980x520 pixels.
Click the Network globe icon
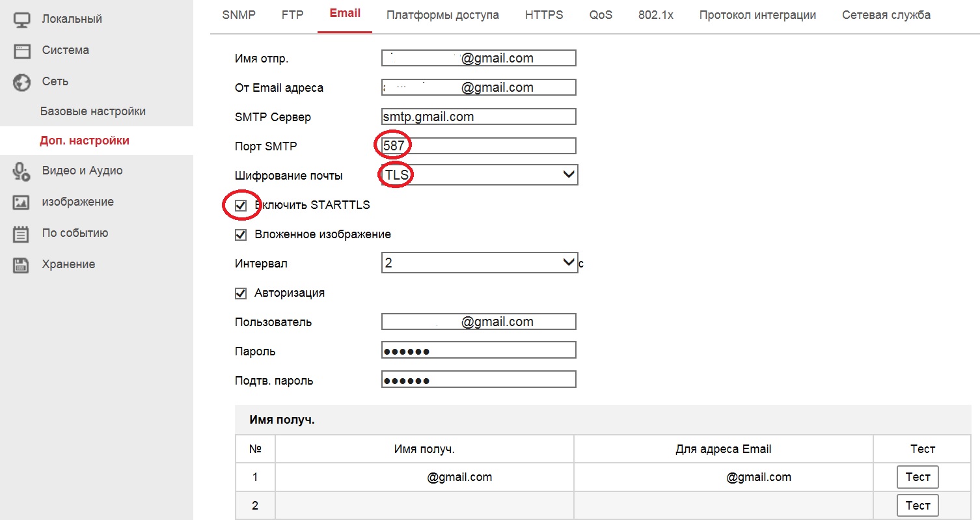(x=22, y=82)
